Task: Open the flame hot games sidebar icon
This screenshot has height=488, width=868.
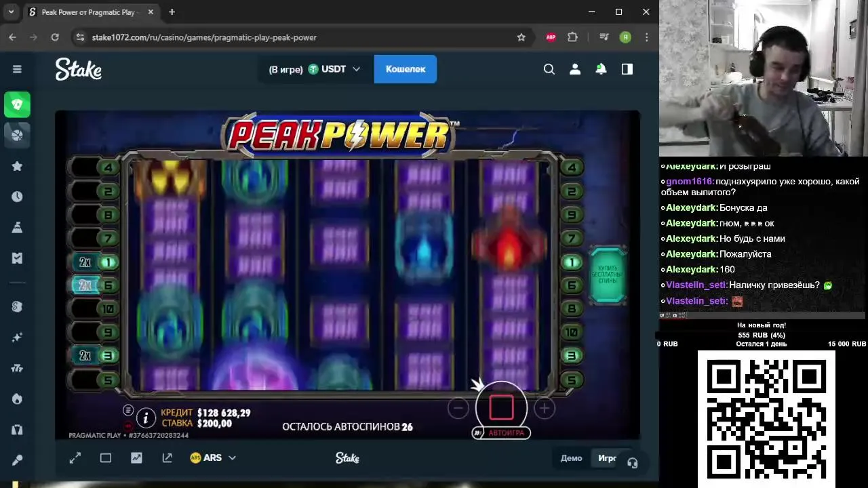Action: click(17, 399)
